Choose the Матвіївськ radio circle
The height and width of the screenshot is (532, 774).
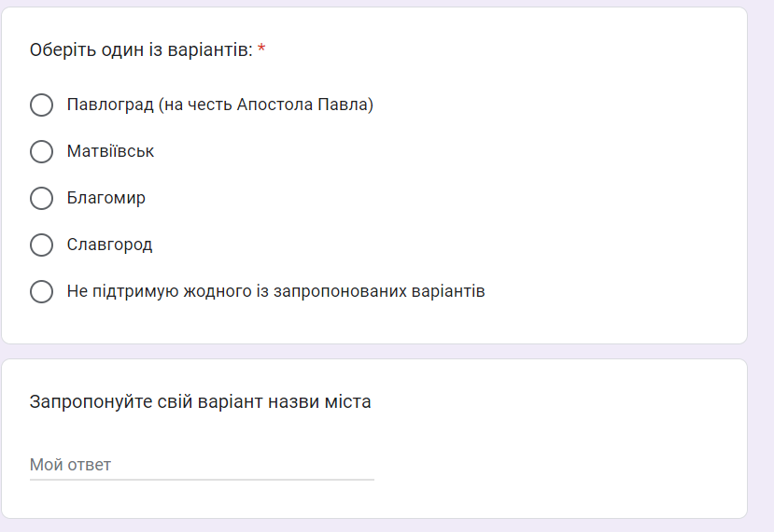(41, 151)
